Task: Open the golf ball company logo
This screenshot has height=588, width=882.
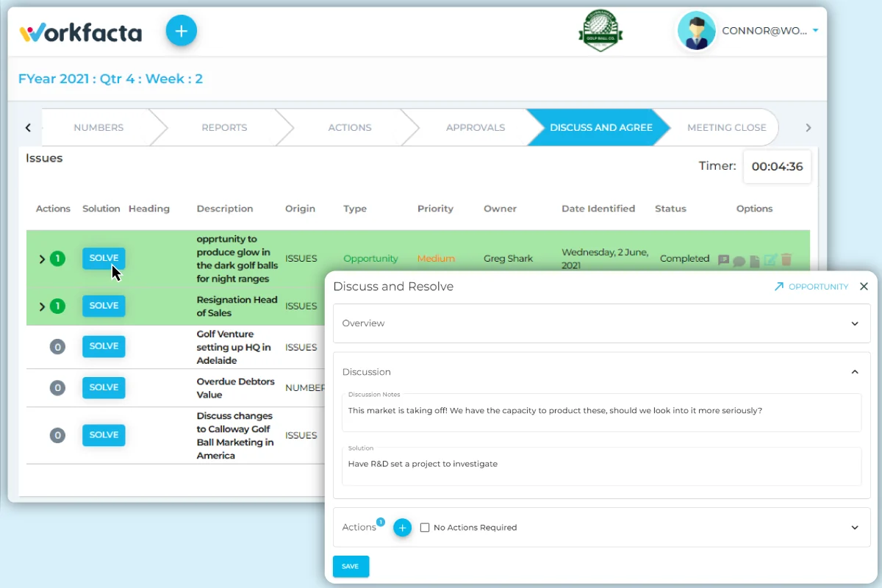Action: [602, 31]
